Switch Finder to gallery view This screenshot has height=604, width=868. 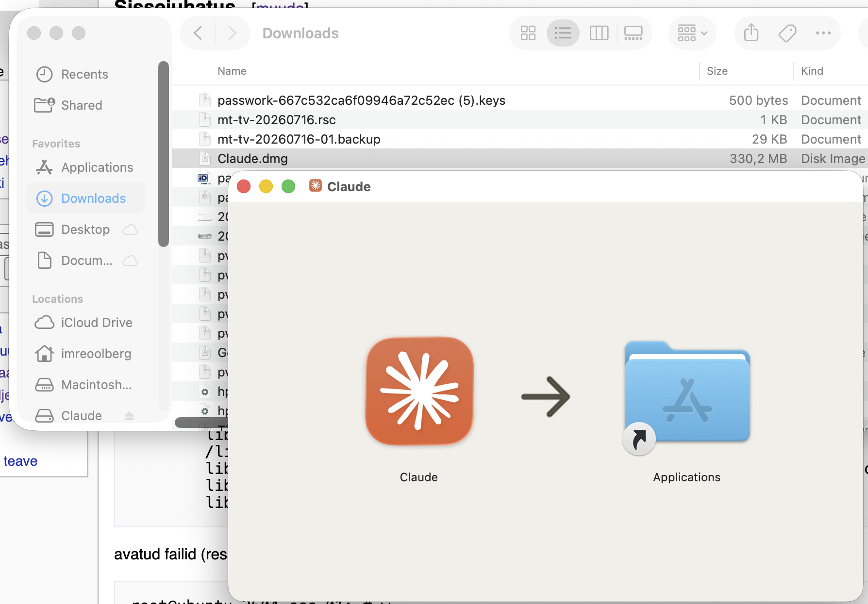click(634, 33)
